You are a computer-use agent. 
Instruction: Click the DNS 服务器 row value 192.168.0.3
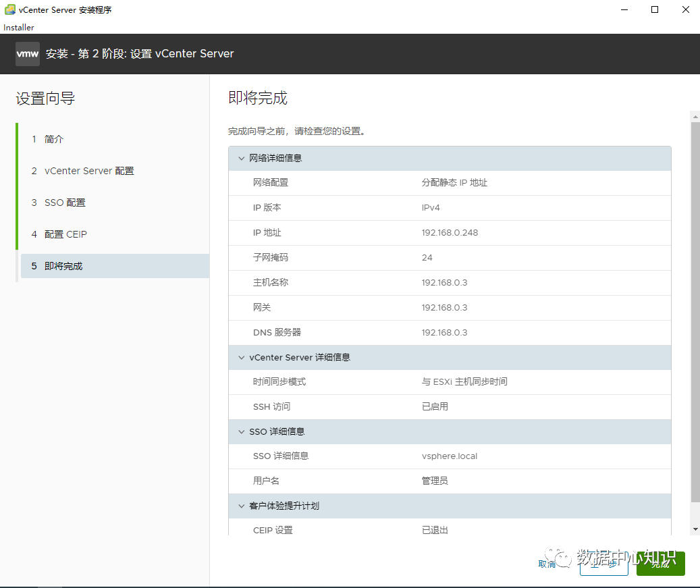click(444, 333)
